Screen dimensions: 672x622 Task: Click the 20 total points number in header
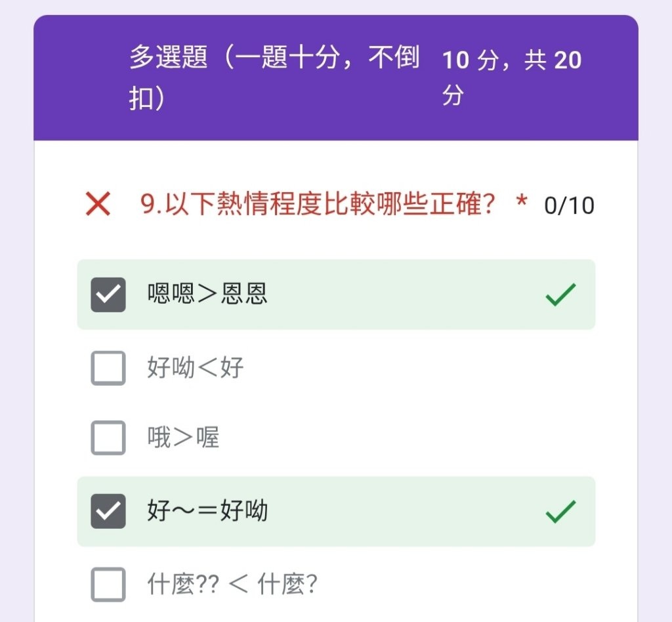click(568, 61)
